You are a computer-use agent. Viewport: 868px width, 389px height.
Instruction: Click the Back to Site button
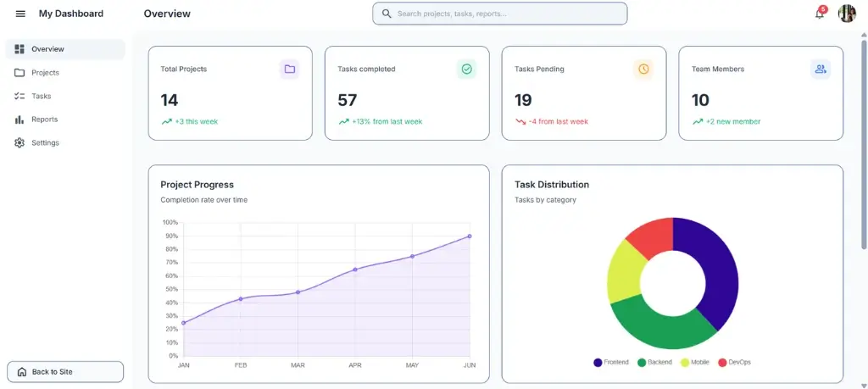click(x=65, y=372)
